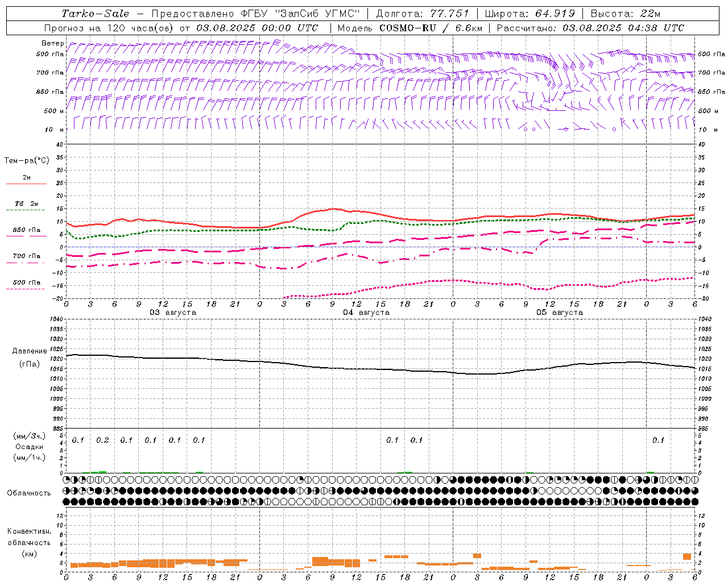
Task: Click the (мм/3ч.) precipitation unit label
Action: (x=29, y=436)
